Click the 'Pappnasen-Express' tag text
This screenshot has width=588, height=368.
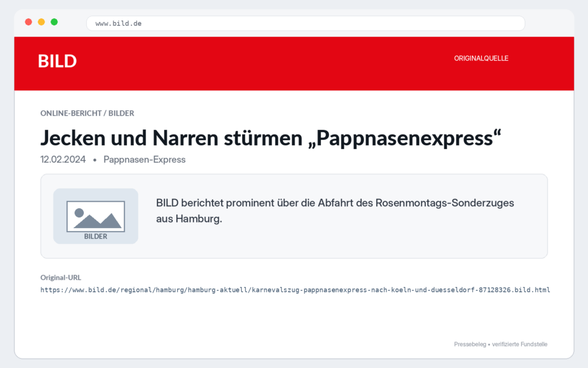(144, 160)
